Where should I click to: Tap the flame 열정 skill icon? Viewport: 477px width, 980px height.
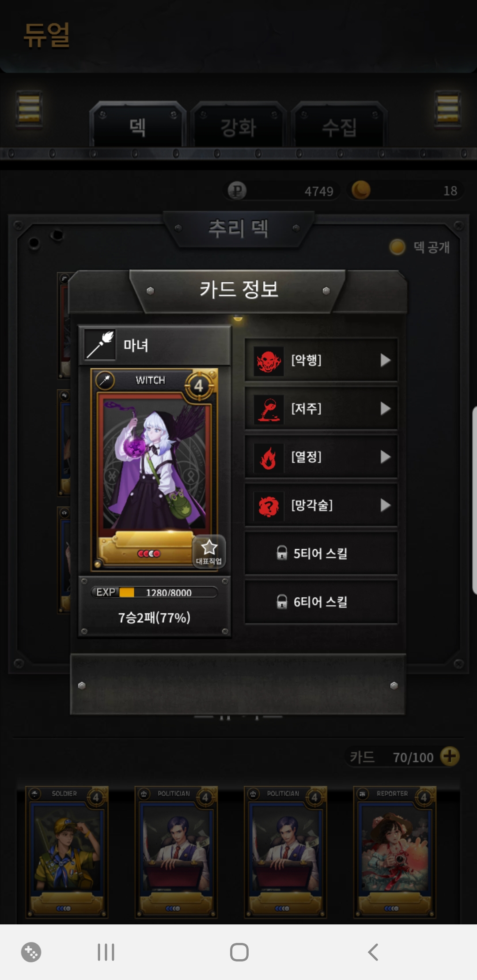pos(269,457)
